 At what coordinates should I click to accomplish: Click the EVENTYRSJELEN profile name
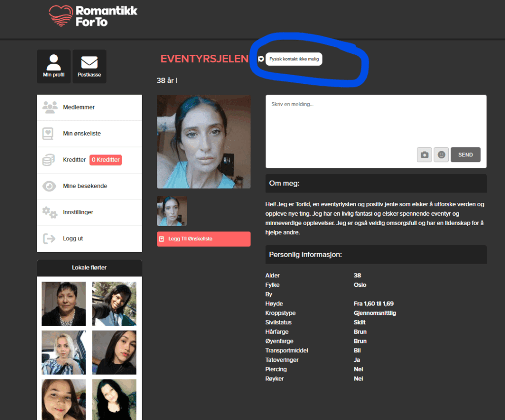(x=205, y=59)
